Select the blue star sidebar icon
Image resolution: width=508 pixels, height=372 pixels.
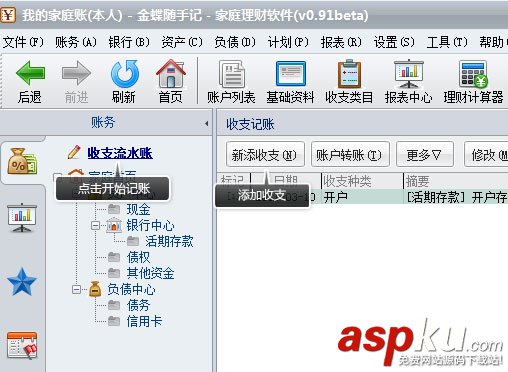click(22, 282)
